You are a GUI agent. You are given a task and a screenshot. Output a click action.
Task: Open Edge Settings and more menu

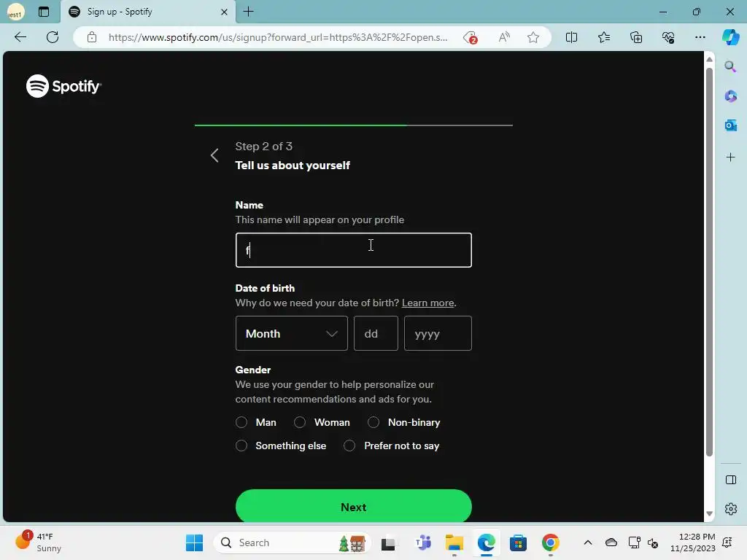click(x=700, y=37)
